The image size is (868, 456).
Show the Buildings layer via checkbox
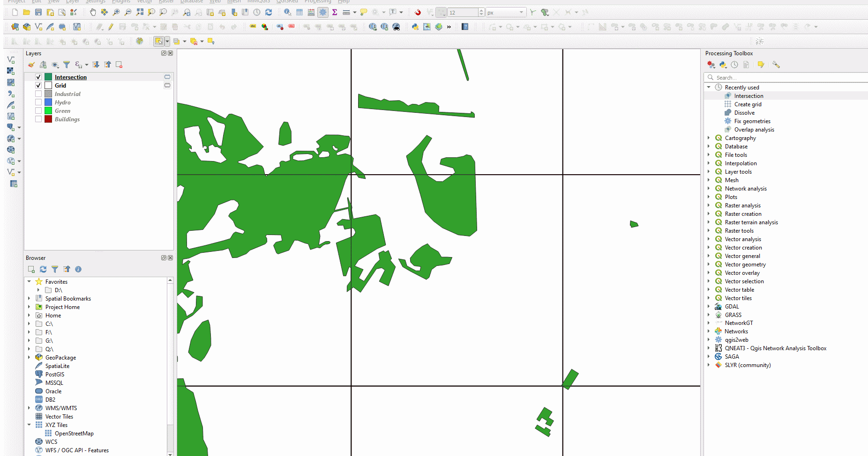point(38,119)
